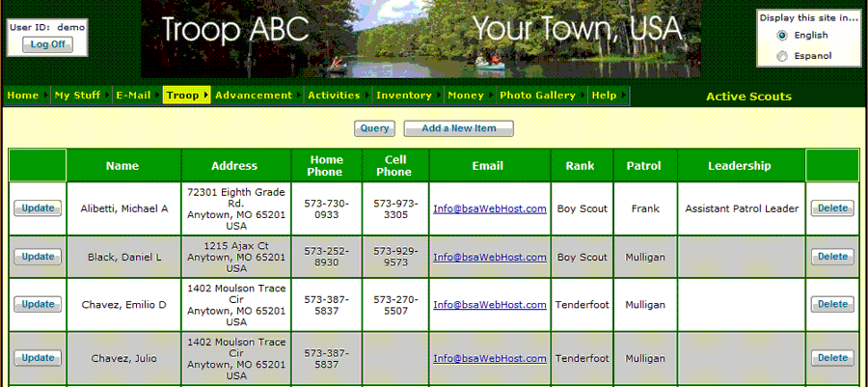Select the English language radio button
The image size is (868, 387).
pos(781,36)
